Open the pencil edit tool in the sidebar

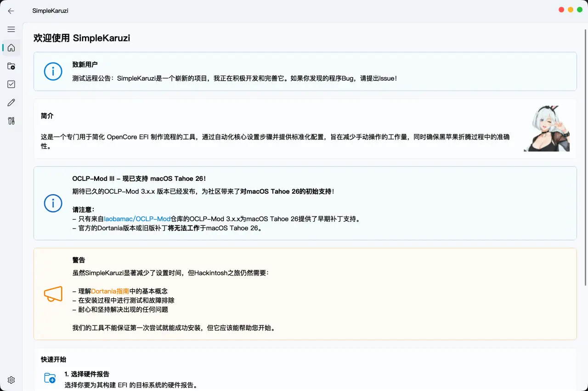(11, 102)
